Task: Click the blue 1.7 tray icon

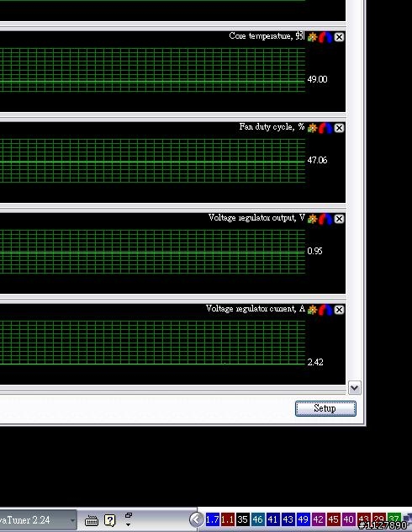Action: (213, 519)
